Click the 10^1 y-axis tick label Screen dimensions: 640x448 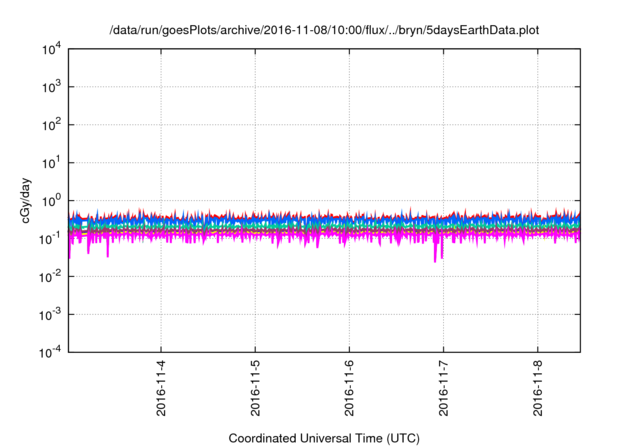pyautogui.click(x=51, y=163)
